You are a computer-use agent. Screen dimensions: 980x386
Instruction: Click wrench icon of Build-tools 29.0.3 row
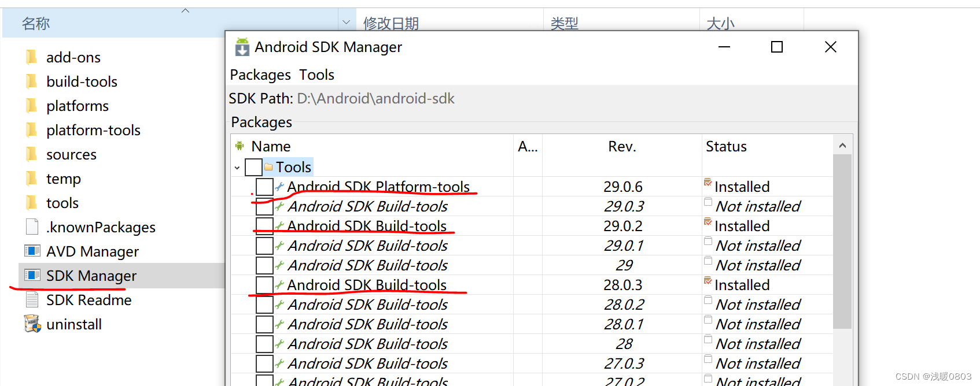pyautogui.click(x=279, y=206)
